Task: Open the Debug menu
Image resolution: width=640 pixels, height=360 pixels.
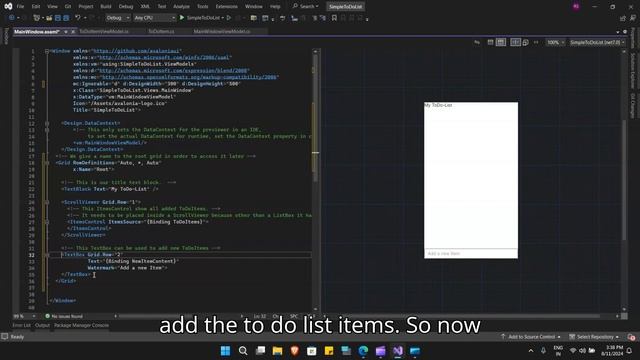Action: click(x=126, y=7)
